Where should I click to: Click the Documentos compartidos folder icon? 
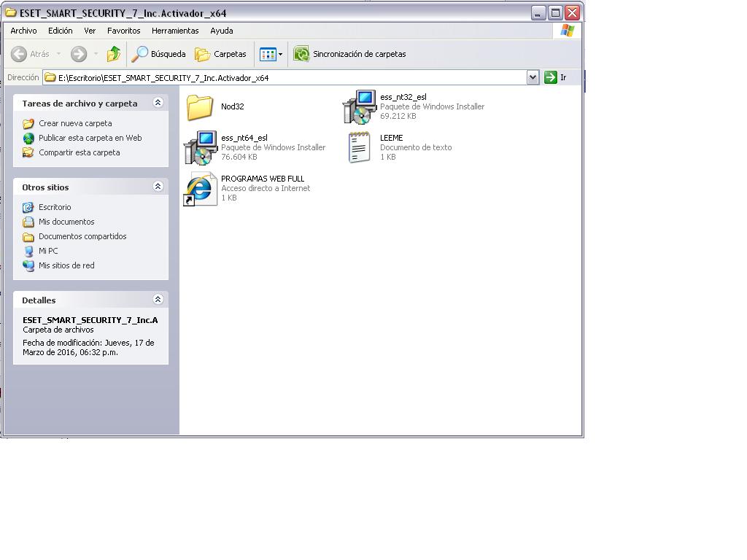[28, 237]
